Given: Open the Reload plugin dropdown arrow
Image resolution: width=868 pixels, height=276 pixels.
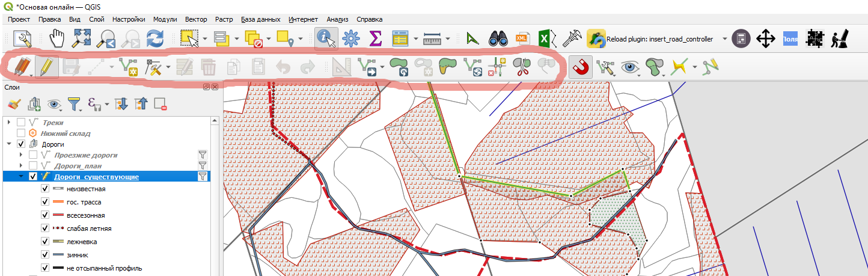Looking at the screenshot, I should point(724,39).
